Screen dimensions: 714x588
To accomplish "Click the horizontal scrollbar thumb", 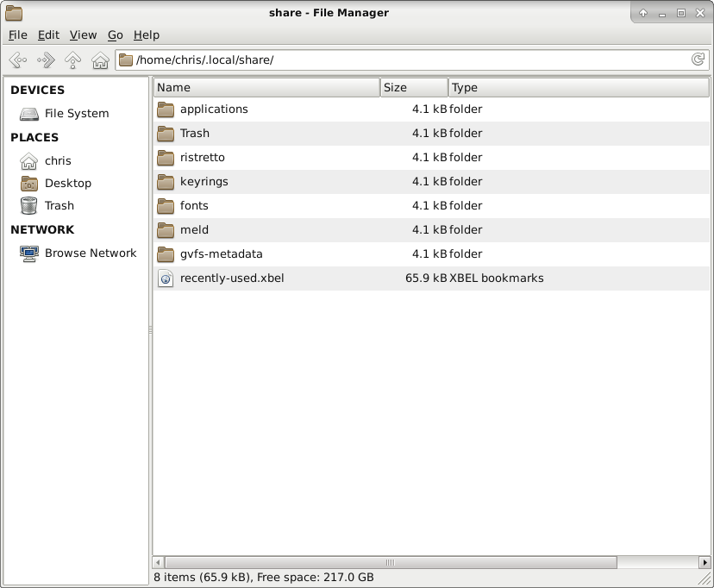I will 391,562.
